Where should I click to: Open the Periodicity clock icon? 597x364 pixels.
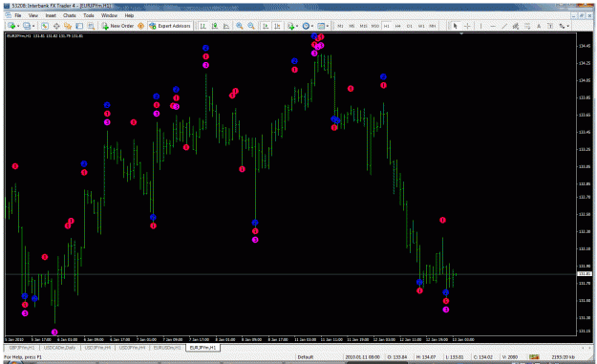tap(306, 26)
